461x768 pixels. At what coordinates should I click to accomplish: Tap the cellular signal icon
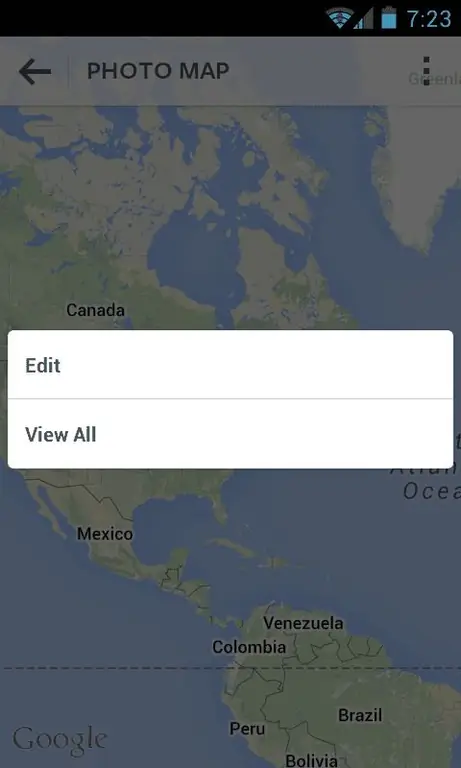point(364,18)
